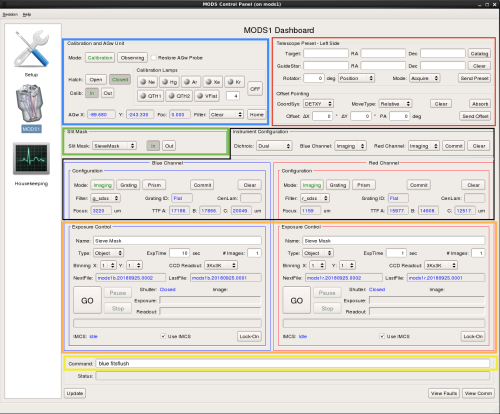Image resolution: width=500 pixels, height=414 pixels.
Task: Toggle the Use IMCS checkbox in Red Channel
Action: [x=382, y=336]
